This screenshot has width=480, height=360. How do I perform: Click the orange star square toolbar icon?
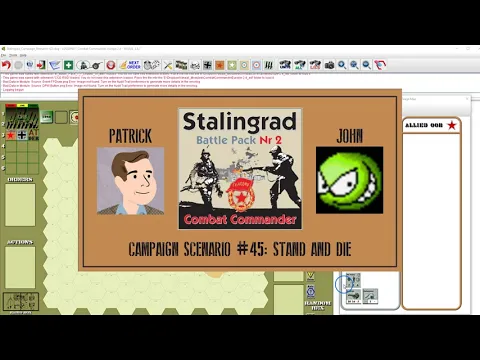(220, 65)
